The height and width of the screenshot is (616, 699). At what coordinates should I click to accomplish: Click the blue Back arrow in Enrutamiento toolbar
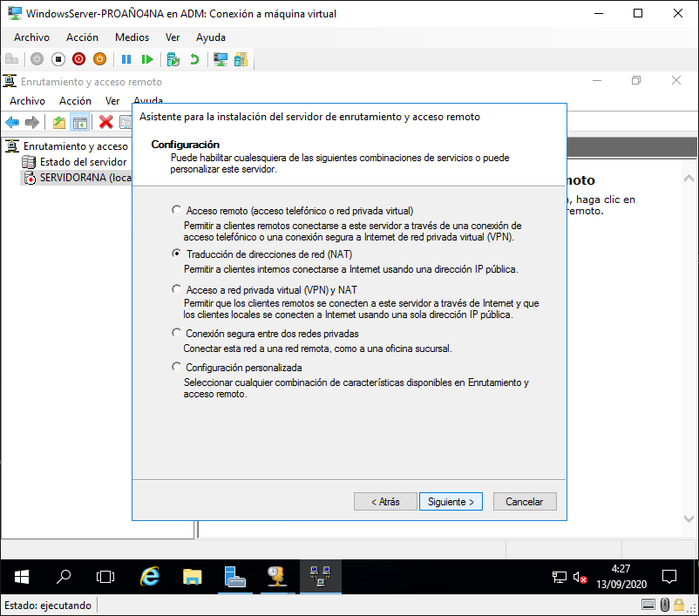tap(12, 122)
